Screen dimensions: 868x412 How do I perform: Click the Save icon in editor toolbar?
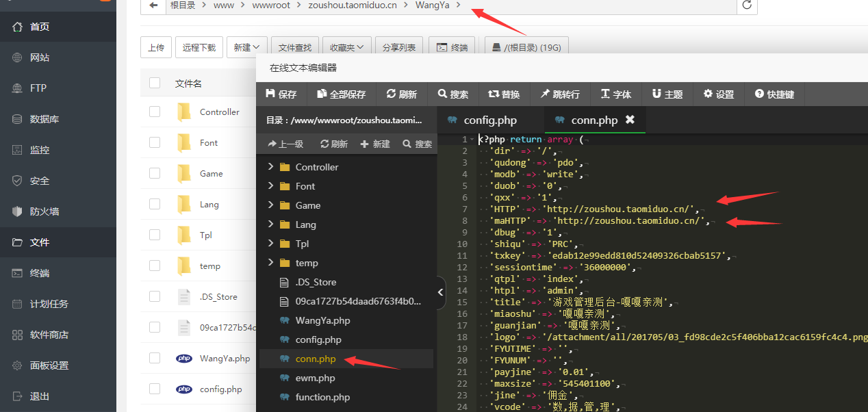pyautogui.click(x=270, y=94)
